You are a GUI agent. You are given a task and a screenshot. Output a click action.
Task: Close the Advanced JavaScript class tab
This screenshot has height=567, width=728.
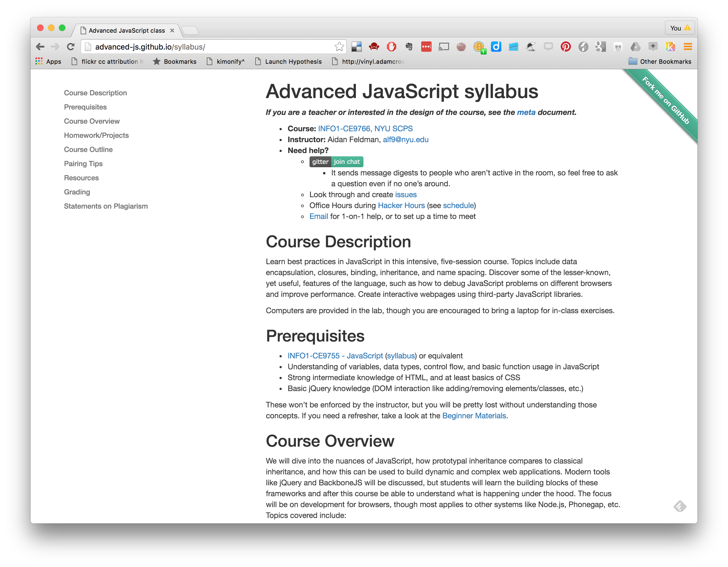pos(172,30)
